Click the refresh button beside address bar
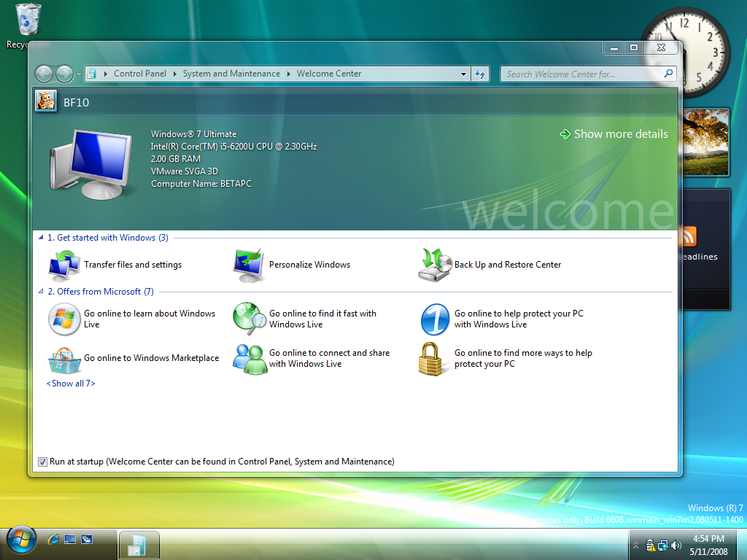 tap(480, 74)
